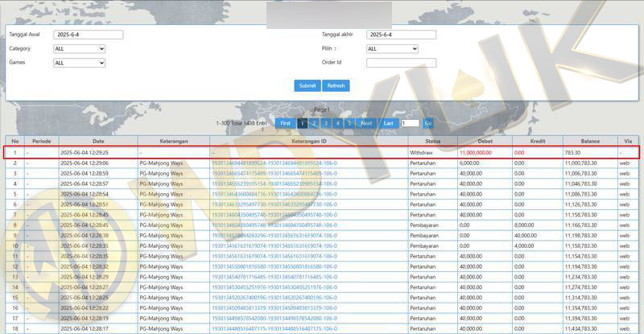This screenshot has width=644, height=334.
Task: Click the 11,000,000.00 debet amount
Action: [x=476, y=152]
